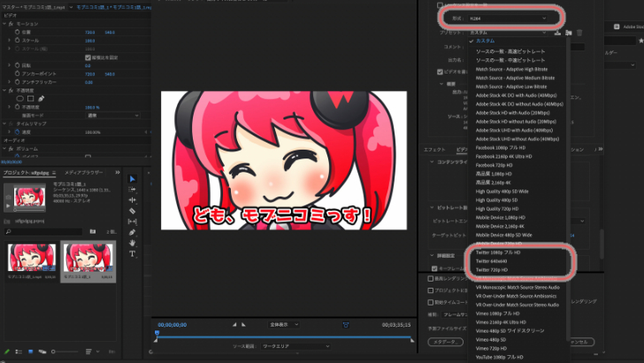Click the poster frame camera icon on thumbnail
Screen dimensions: 644x363
(x=8, y=197)
